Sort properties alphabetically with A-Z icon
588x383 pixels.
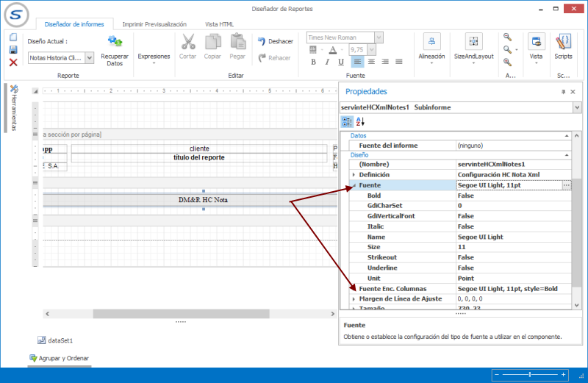pyautogui.click(x=360, y=121)
